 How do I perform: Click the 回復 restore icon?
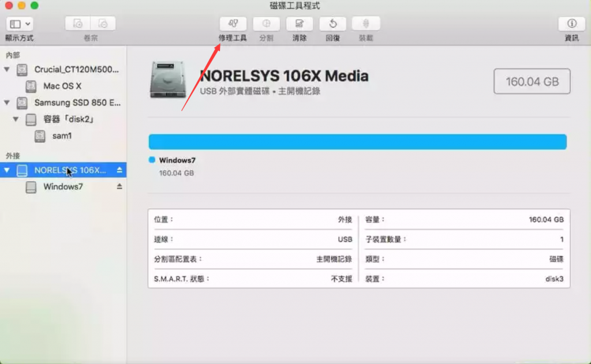pyautogui.click(x=332, y=24)
